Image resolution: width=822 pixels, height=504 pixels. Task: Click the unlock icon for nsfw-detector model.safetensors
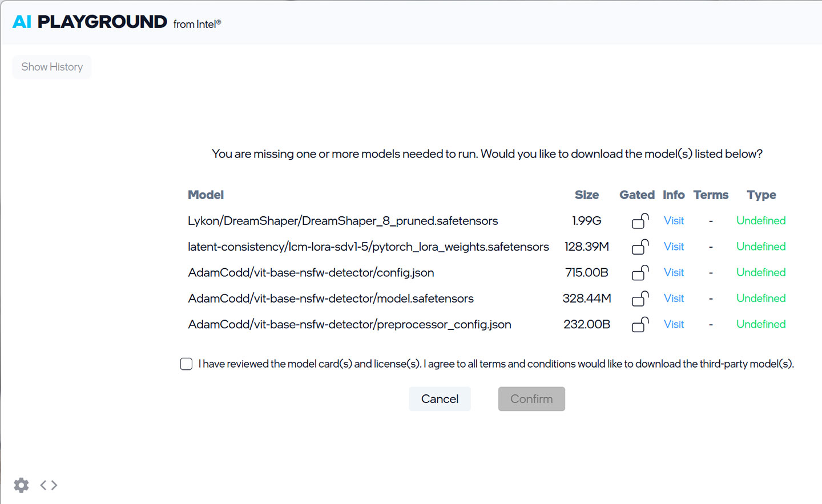640,299
